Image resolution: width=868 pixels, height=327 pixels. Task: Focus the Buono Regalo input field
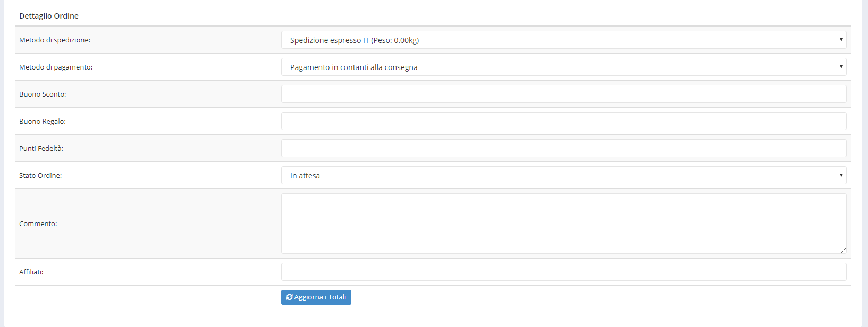click(x=563, y=121)
